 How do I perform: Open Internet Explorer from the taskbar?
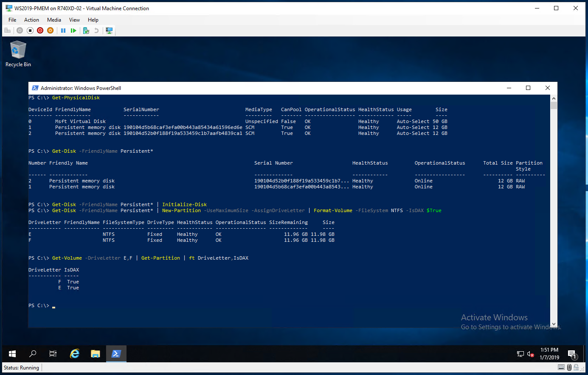click(75, 354)
